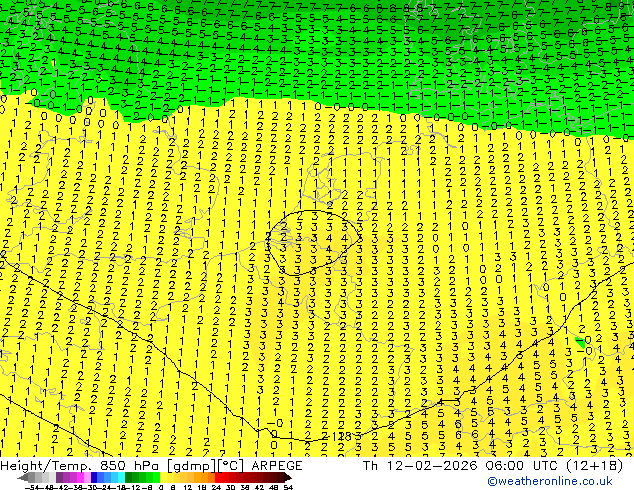Select the dark blue legend swatch

pos(94,477)
